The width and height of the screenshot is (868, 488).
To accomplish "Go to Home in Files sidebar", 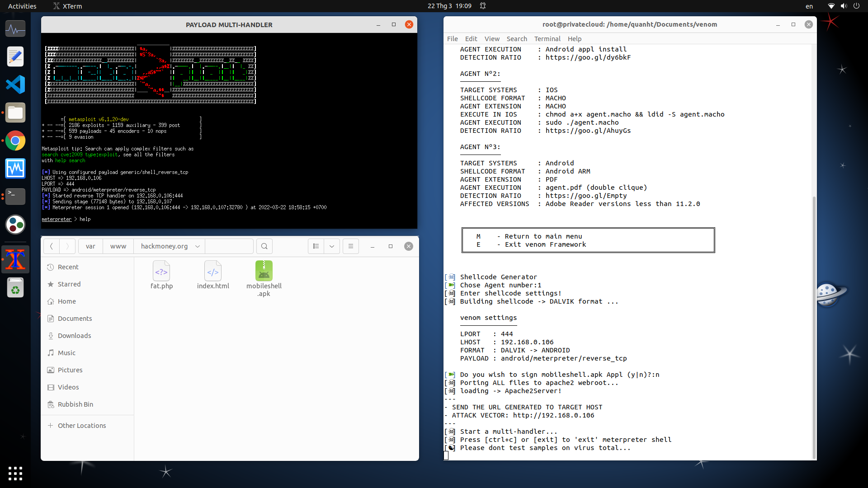I will click(88, 301).
